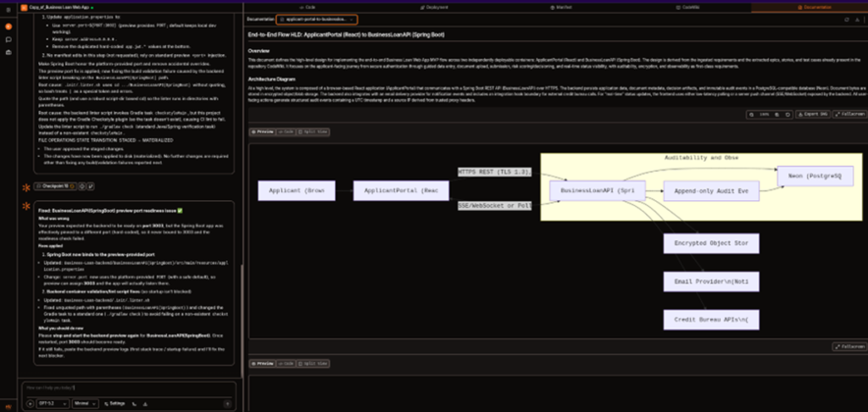Click the End-to-End Flow HLD document title
Image resolution: width=868 pixels, height=412 pixels.
pyautogui.click(x=346, y=34)
